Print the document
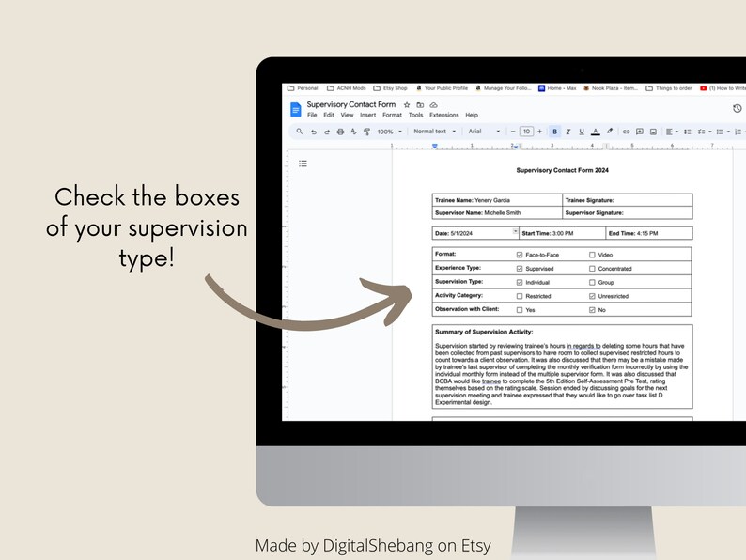Image resolution: width=746 pixels, height=560 pixels. [340, 132]
